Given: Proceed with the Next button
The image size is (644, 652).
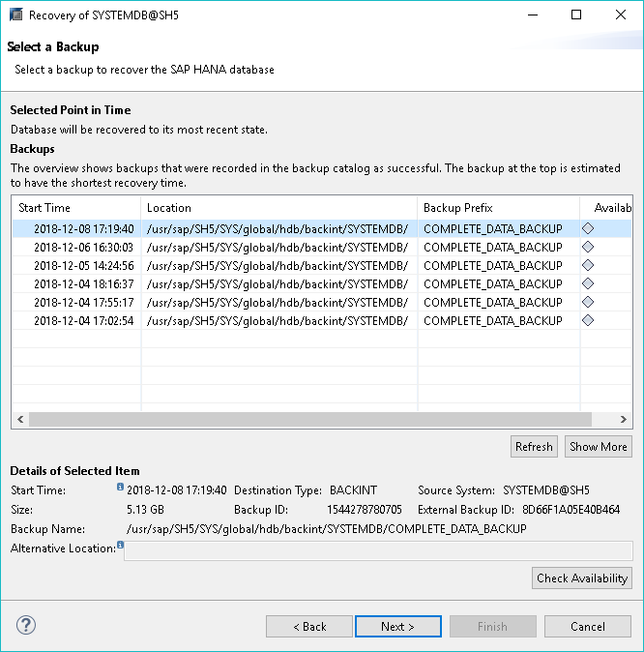Looking at the screenshot, I should pyautogui.click(x=397, y=627).
